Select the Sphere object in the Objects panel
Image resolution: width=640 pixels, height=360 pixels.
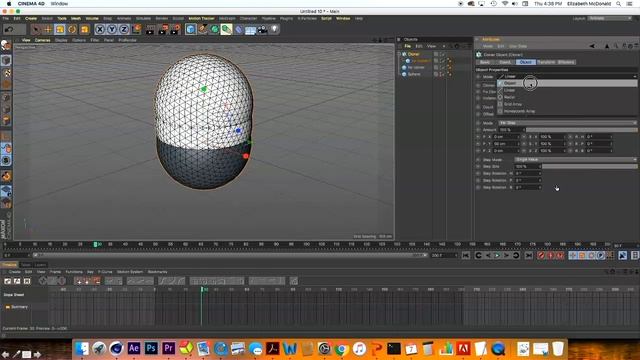click(413, 74)
